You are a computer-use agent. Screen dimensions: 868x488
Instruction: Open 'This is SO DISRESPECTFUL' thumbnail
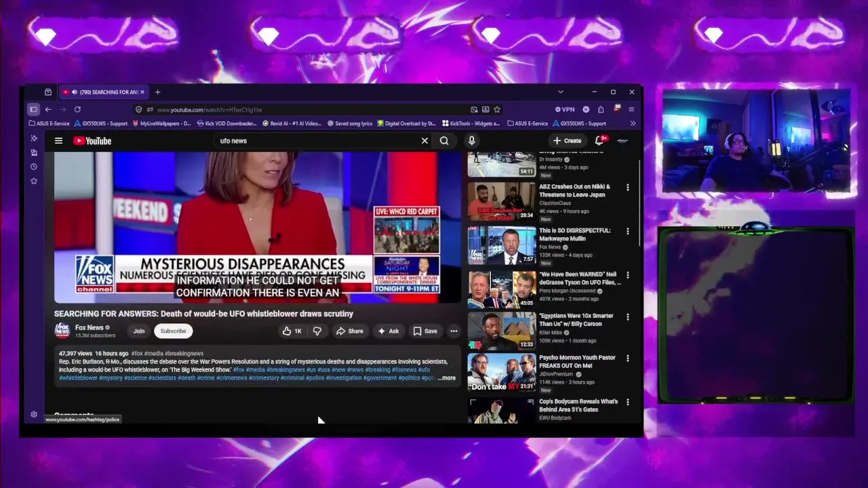(x=501, y=245)
